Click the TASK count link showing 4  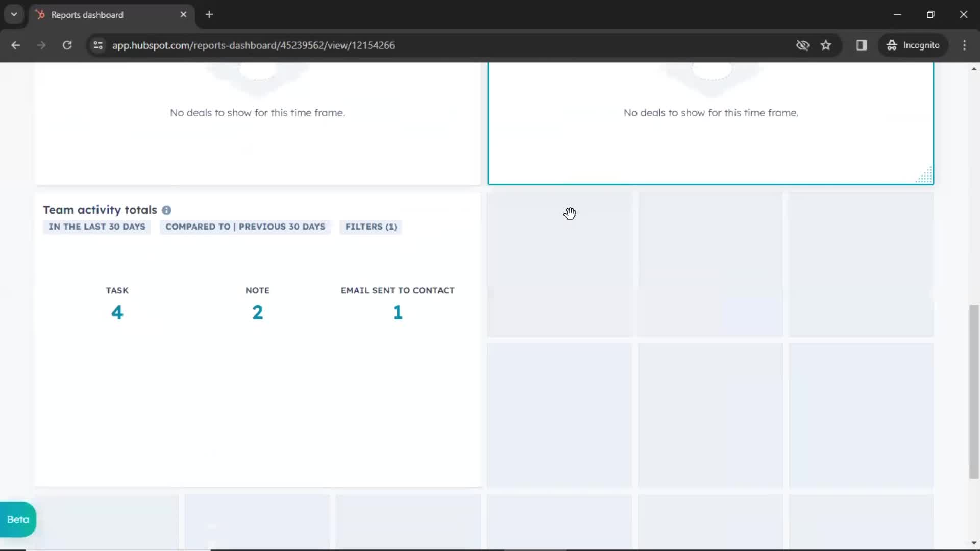tap(117, 311)
